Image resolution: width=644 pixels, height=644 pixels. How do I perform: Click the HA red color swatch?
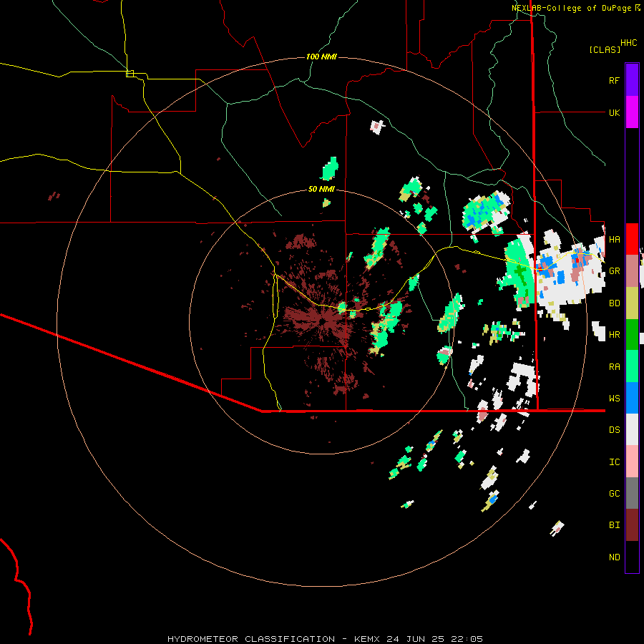coord(632,239)
